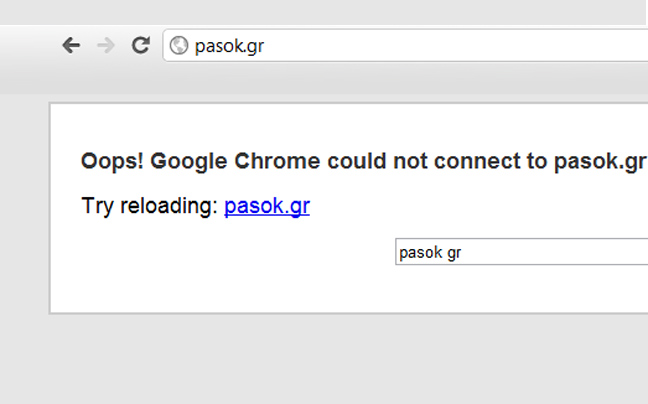Image resolution: width=648 pixels, height=404 pixels.
Task: Click the word "Oops!" in the error heading
Action: (112, 161)
